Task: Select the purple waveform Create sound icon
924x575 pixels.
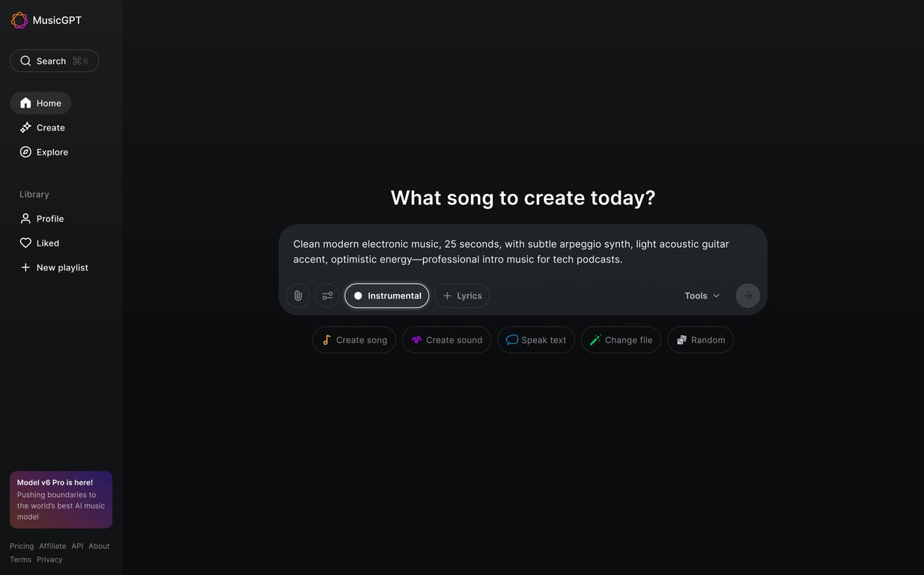Action: 416,339
